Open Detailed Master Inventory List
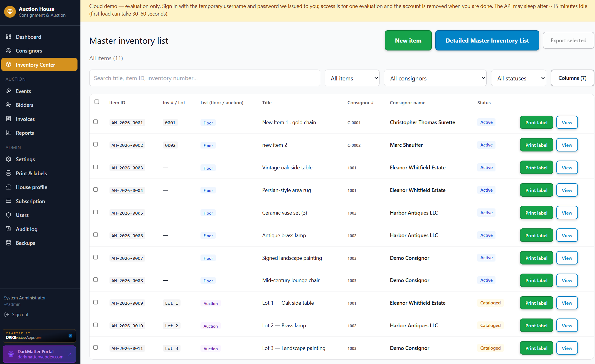This screenshot has height=364, width=595. pos(487,41)
